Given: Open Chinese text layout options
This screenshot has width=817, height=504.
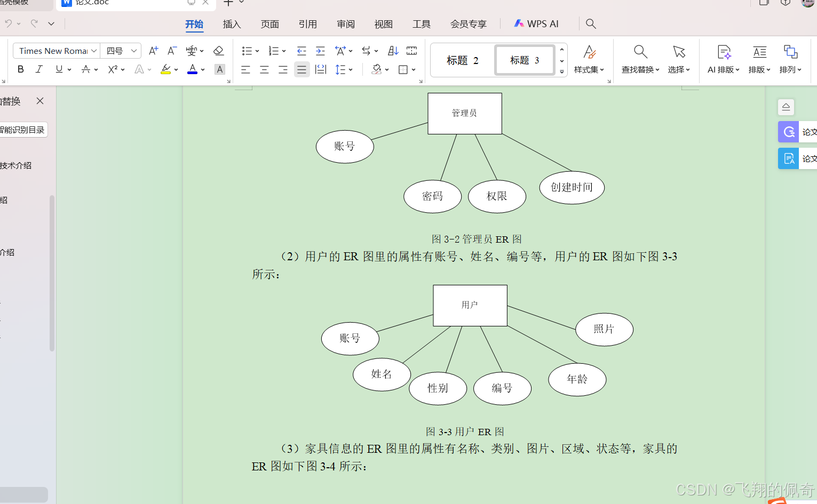Looking at the screenshot, I should pyautogui.click(x=340, y=51).
